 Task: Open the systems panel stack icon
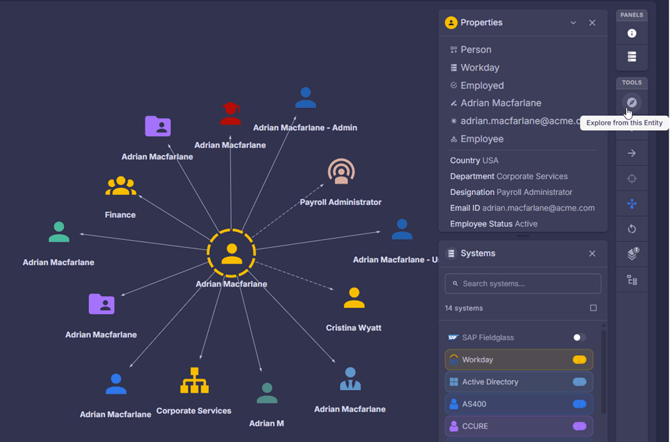[x=631, y=57]
